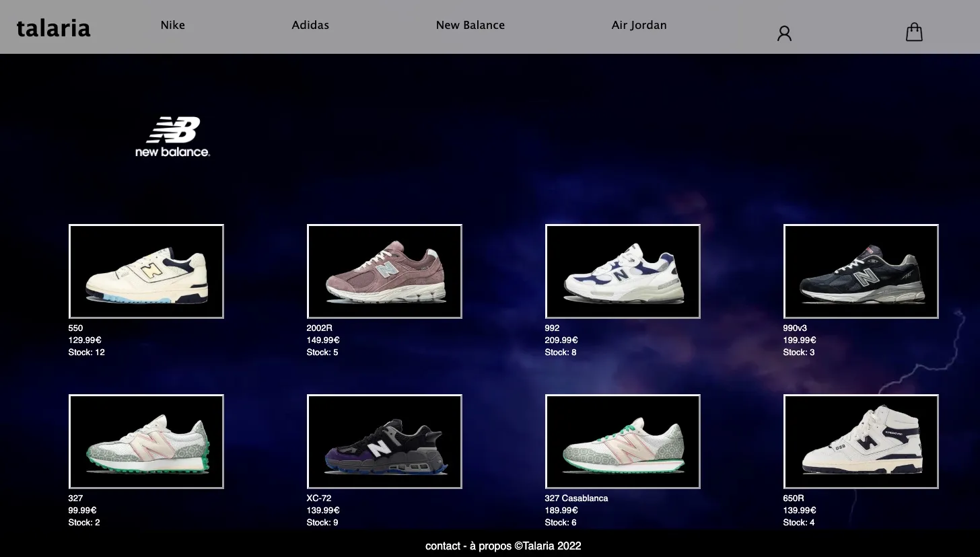Open the Air Jordan menu item

click(639, 25)
